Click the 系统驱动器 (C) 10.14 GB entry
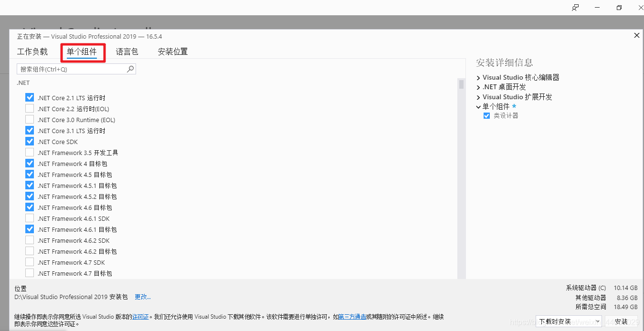644x331 pixels. click(602, 288)
